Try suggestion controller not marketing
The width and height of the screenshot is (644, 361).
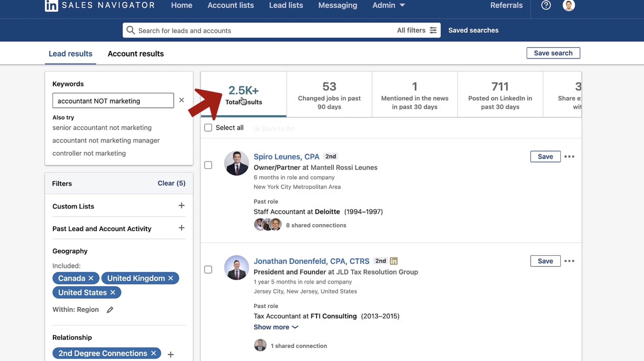point(89,153)
